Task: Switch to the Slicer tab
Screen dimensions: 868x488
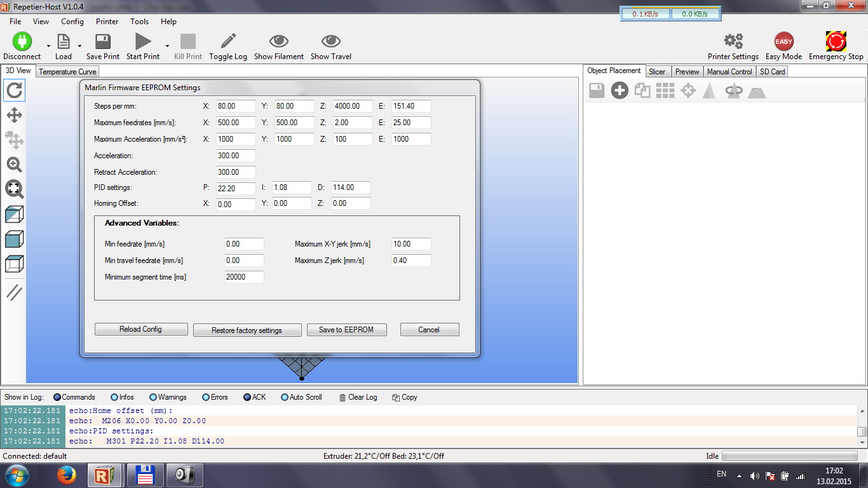Action: [657, 72]
